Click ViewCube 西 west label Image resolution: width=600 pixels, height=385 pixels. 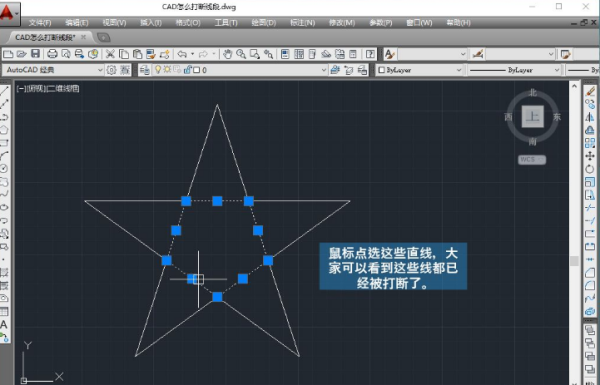(508, 117)
